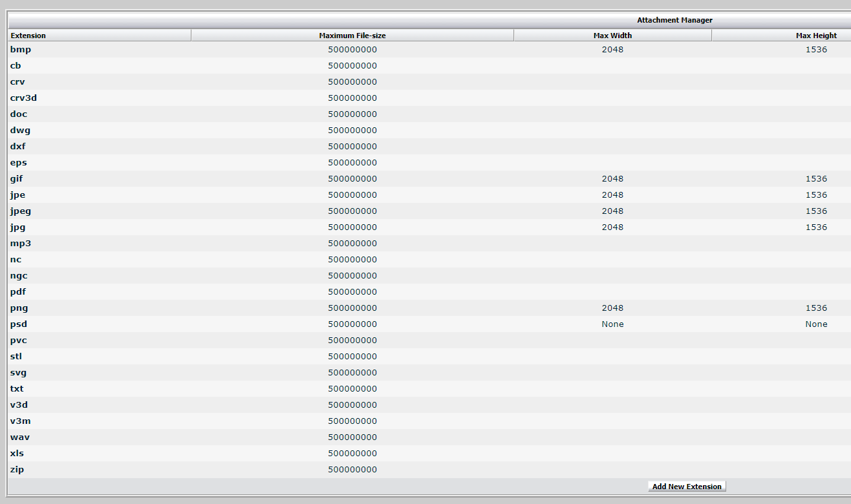Click the Attachment Manager title bar
851x504 pixels.
tap(674, 20)
